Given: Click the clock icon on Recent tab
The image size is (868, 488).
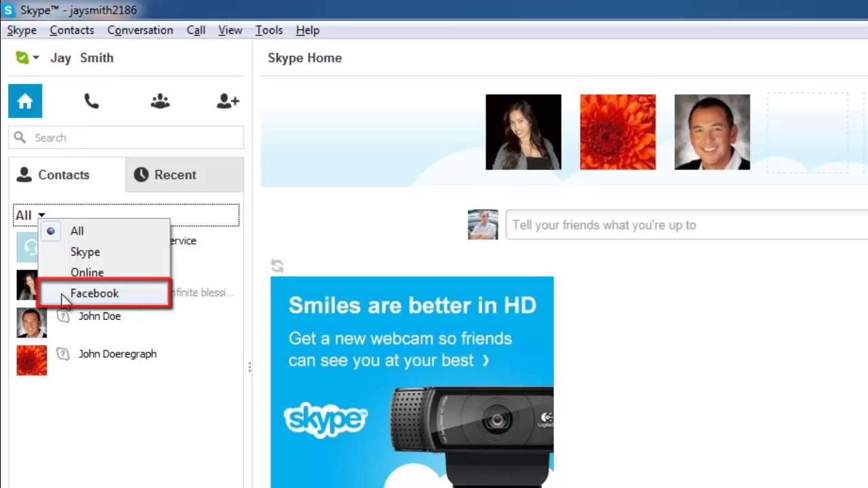Looking at the screenshot, I should click(x=141, y=175).
